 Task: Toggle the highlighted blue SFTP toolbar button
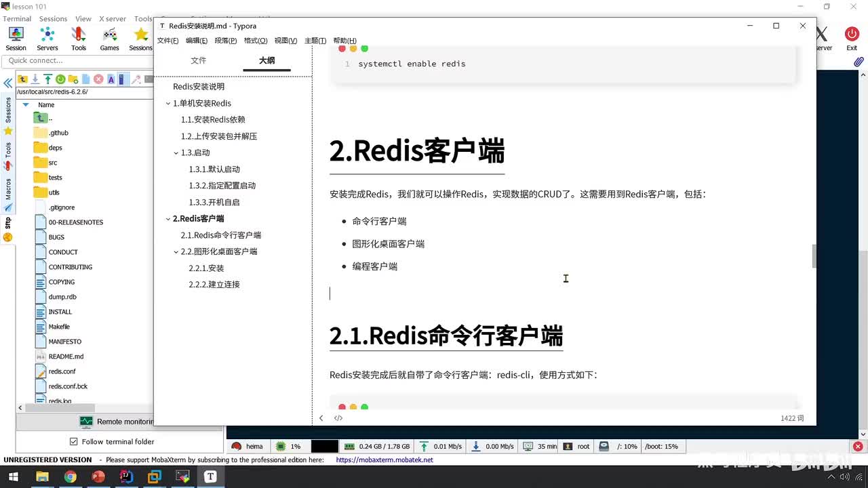coord(122,79)
